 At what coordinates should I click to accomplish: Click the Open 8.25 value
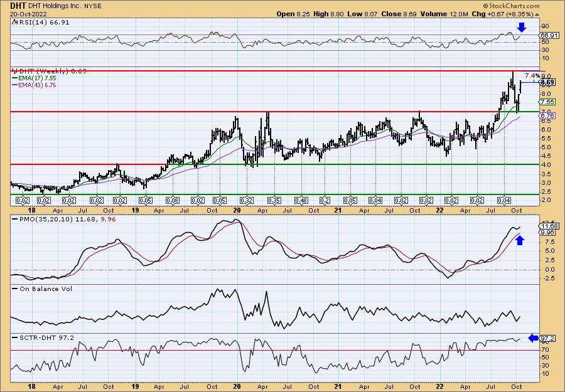pos(293,14)
